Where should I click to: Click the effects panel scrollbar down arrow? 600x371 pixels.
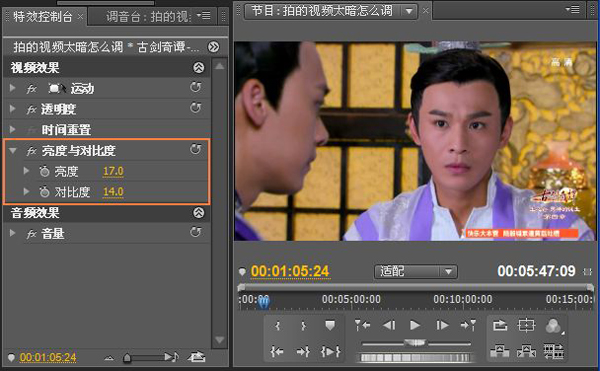click(220, 340)
